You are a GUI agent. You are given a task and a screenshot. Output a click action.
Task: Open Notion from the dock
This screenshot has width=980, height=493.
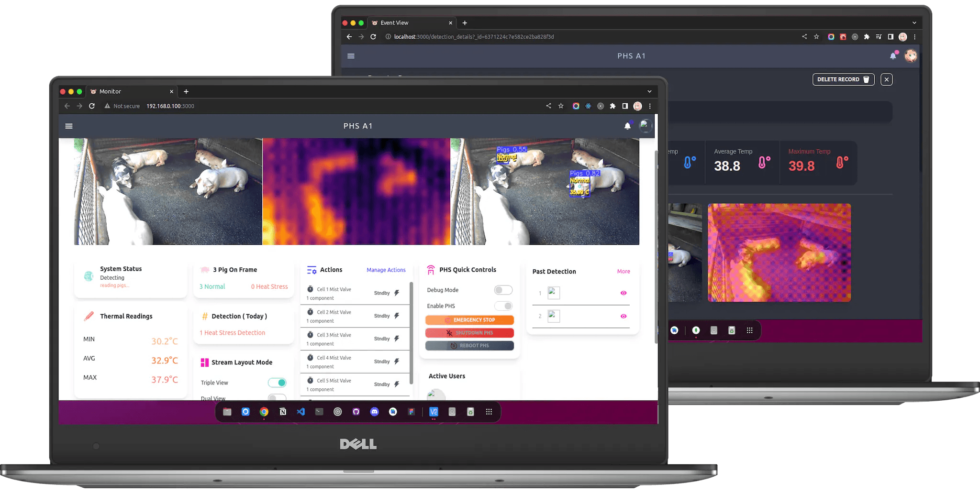[283, 412]
